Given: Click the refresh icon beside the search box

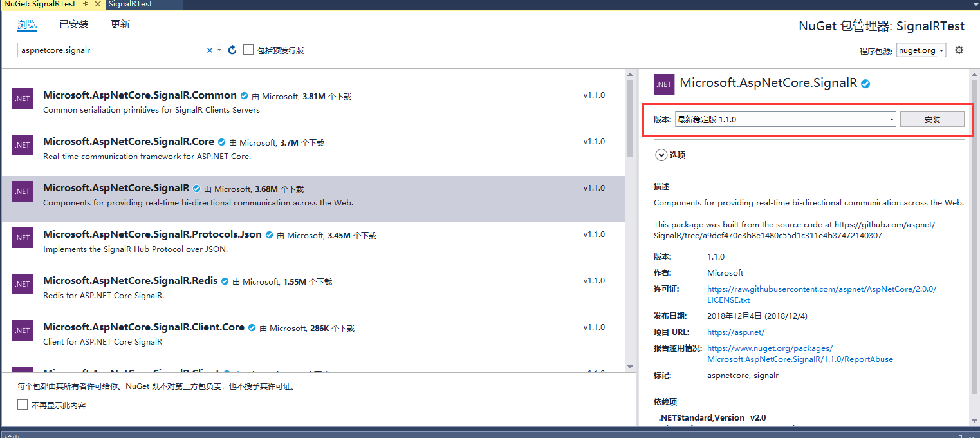Looking at the screenshot, I should [232, 50].
